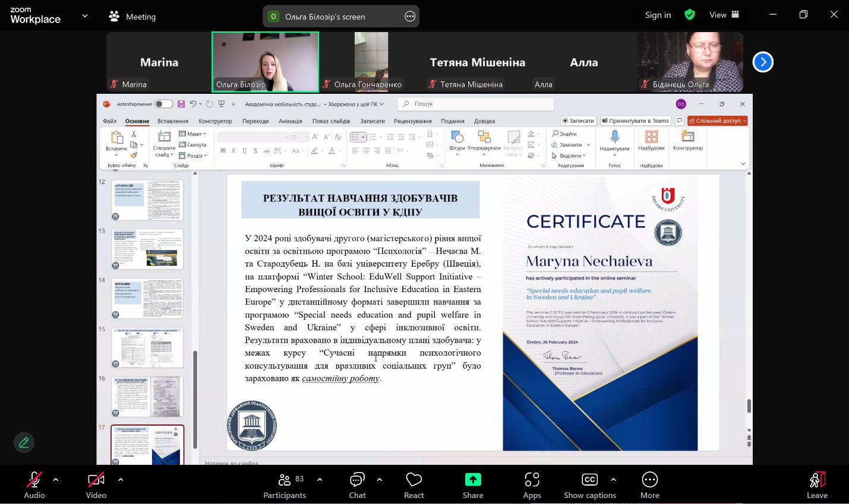Expand the audio settings arrow
This screenshot has height=504, width=849.
point(56,479)
